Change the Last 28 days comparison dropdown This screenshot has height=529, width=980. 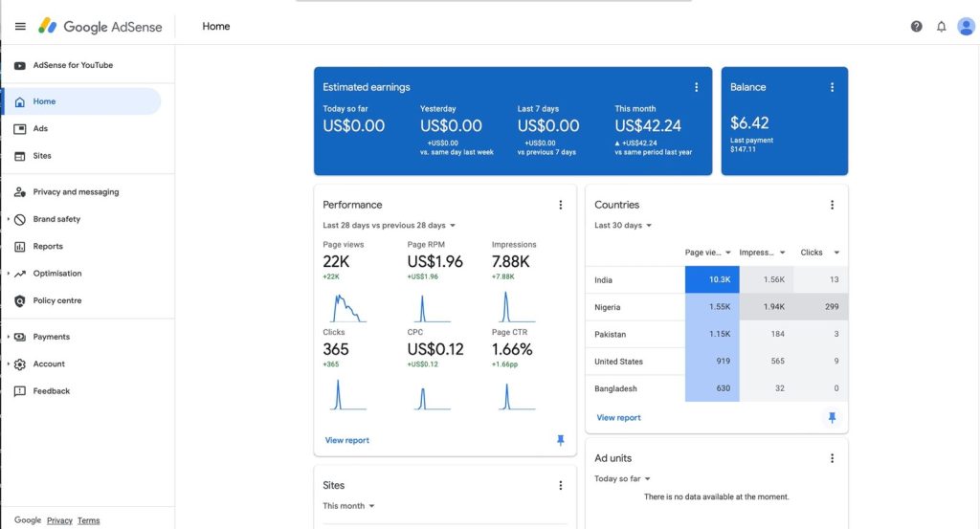pos(390,226)
